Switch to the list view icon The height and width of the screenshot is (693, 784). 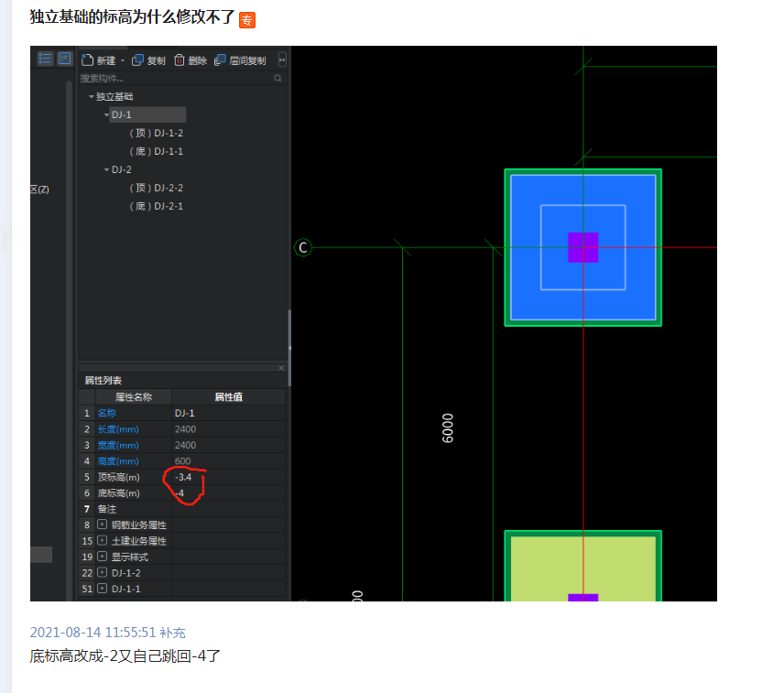pyautogui.click(x=45, y=59)
